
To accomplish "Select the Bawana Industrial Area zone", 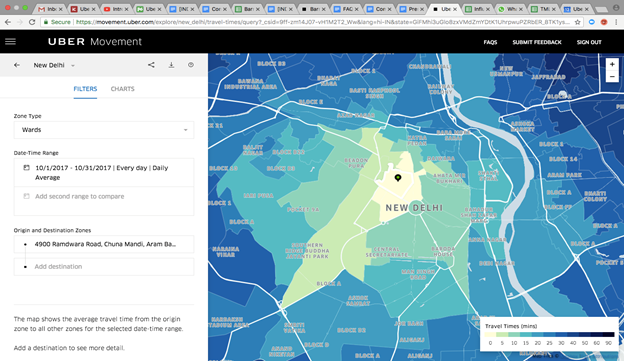I will coord(250,84).
